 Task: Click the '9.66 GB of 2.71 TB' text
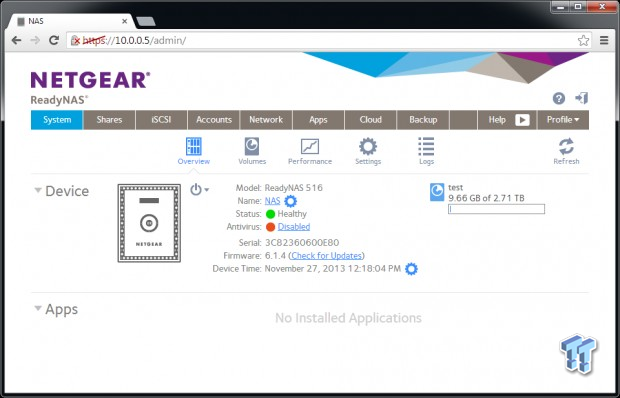[x=486, y=198]
